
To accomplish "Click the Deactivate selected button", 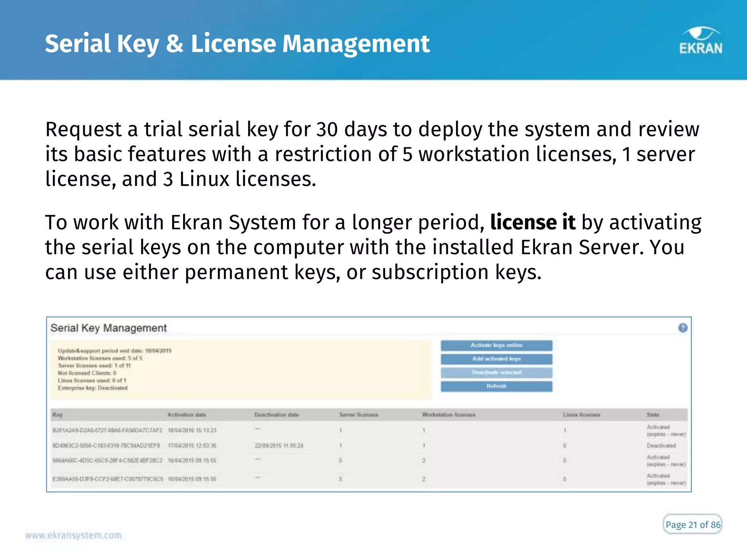I will tap(496, 373).
